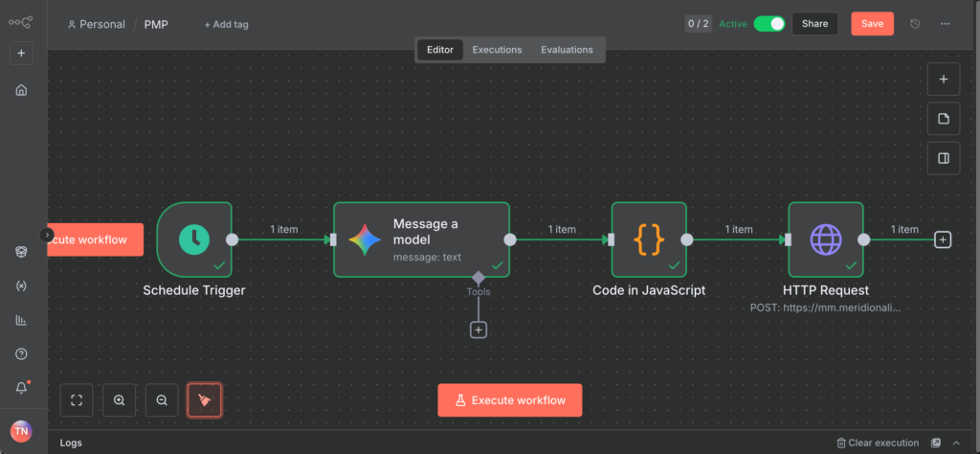
Task: Click the Save button
Action: point(872,24)
